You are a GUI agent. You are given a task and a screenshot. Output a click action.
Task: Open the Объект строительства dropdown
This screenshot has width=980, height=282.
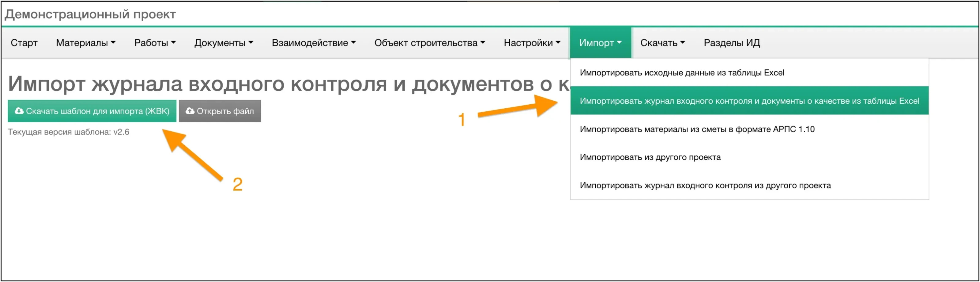pos(430,43)
